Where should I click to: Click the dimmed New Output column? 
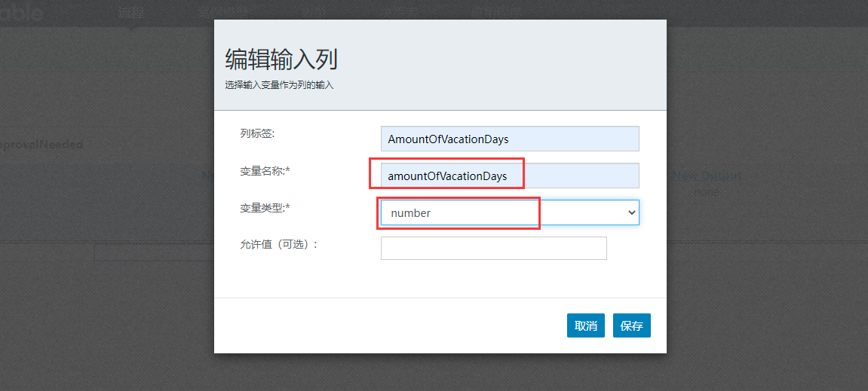pyautogui.click(x=707, y=176)
